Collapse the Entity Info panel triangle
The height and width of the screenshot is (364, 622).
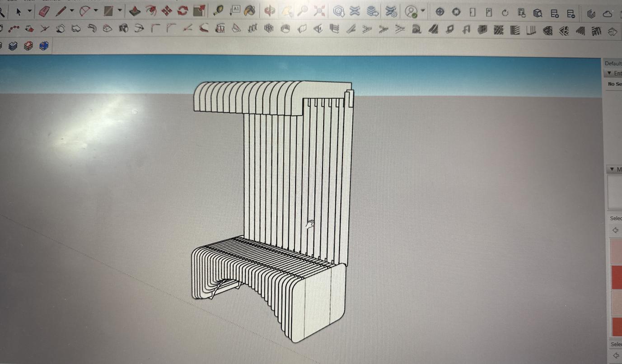point(609,73)
